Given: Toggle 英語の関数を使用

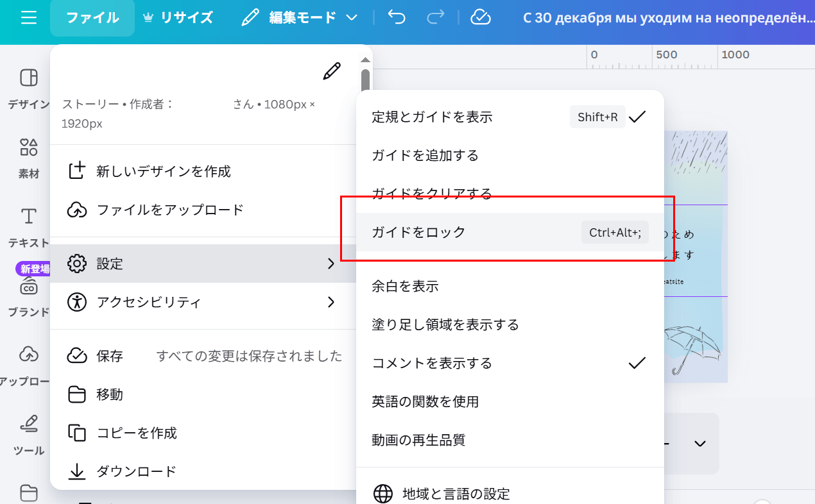Looking at the screenshot, I should 510,401.
